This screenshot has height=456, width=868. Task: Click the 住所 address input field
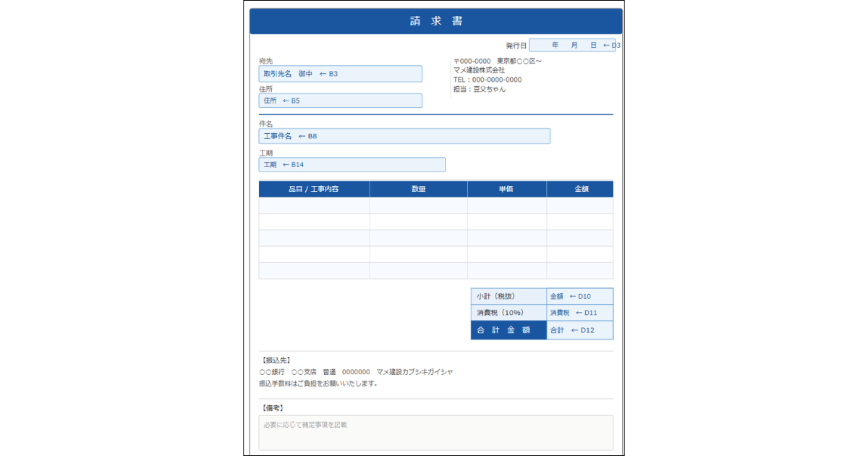(340, 100)
